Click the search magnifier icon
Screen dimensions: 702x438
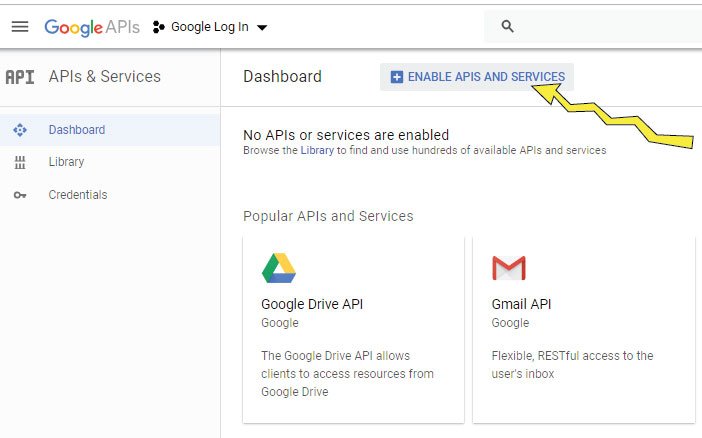(507, 26)
